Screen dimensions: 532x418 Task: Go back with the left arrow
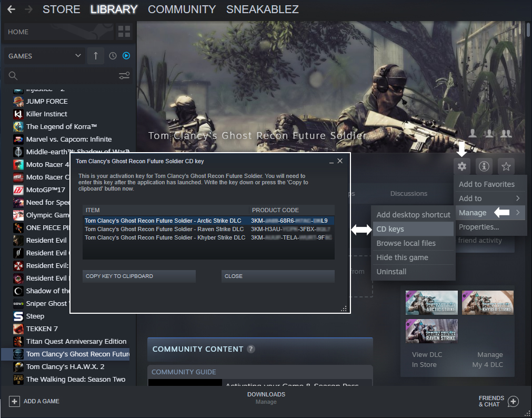[x=11, y=9]
